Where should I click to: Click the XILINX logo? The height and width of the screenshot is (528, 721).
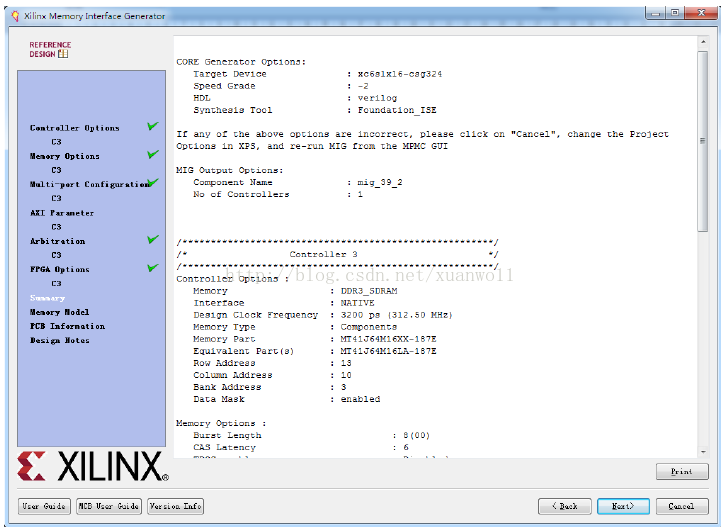coord(92,466)
